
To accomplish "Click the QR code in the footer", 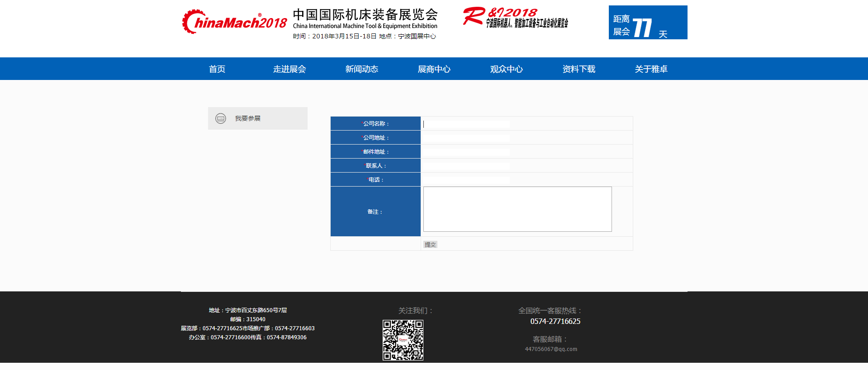I will pyautogui.click(x=403, y=340).
